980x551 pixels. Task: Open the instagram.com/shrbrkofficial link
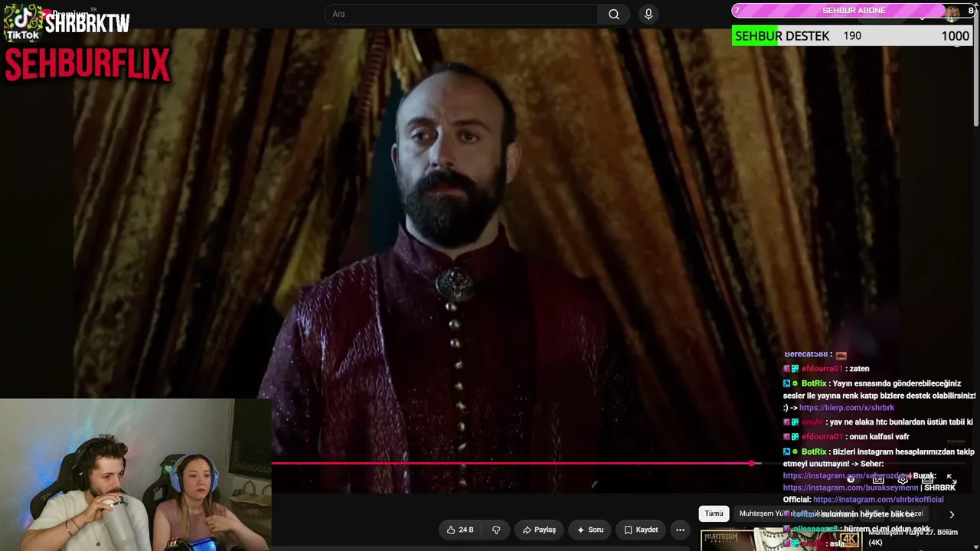878,500
